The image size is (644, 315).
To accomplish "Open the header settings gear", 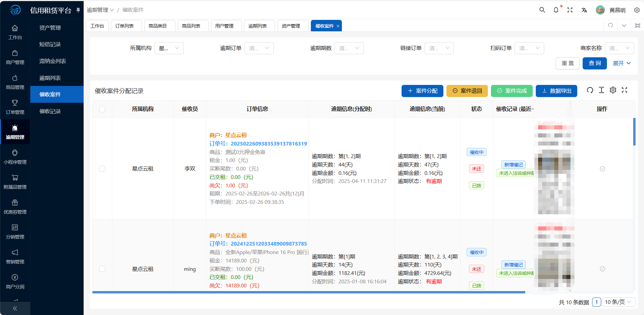I will pyautogui.click(x=637, y=10).
